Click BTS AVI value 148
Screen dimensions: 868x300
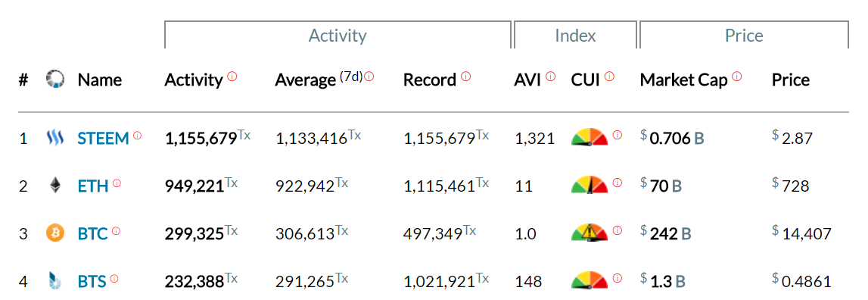tap(528, 282)
